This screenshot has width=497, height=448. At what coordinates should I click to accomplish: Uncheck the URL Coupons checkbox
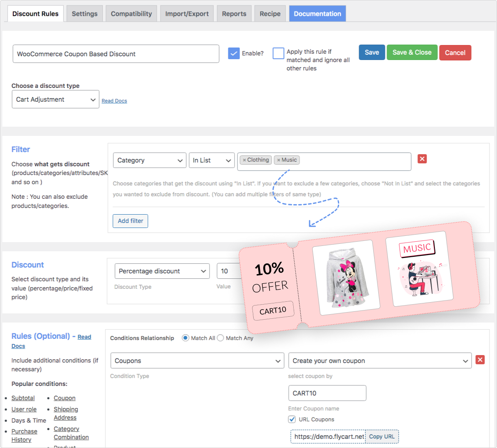point(292,419)
